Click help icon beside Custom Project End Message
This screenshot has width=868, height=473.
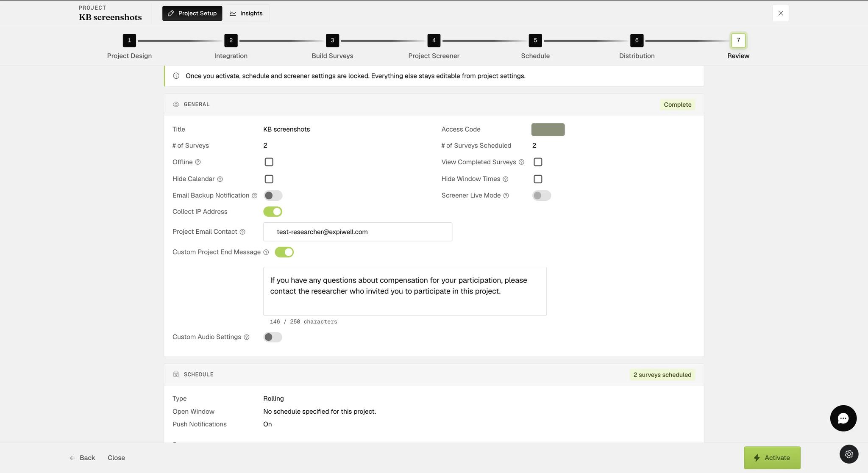point(266,252)
